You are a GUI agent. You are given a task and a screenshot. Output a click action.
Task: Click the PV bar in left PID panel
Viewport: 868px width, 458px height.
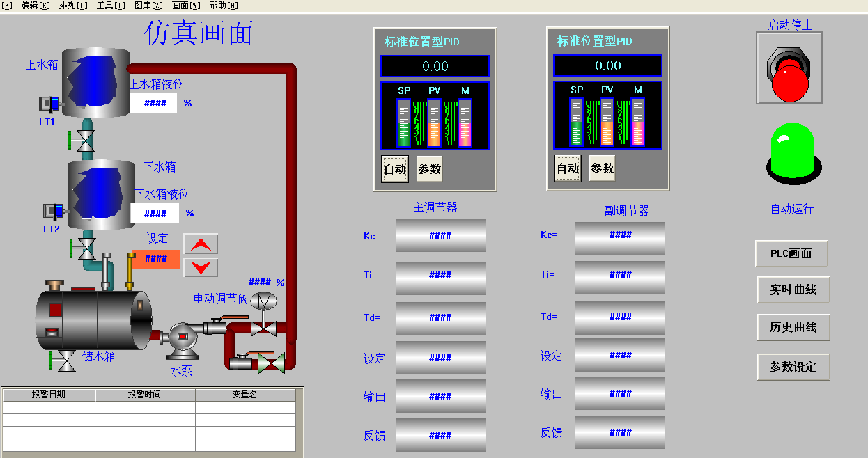pos(434,123)
